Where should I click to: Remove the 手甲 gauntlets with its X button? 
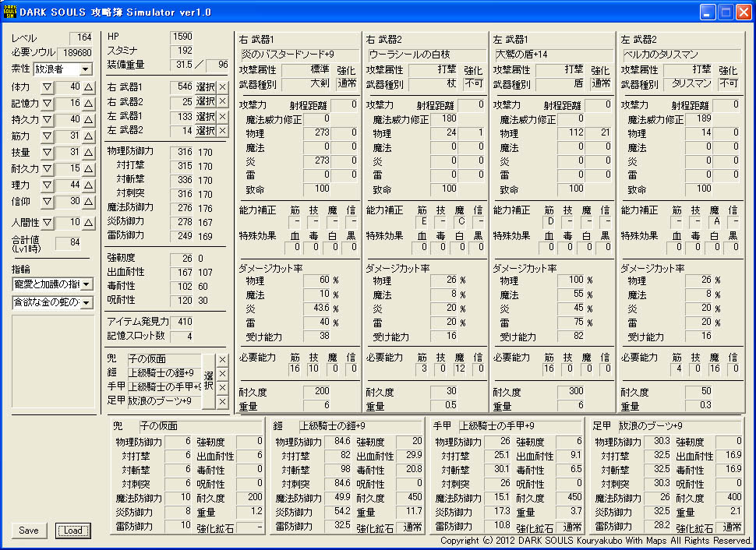[222, 387]
